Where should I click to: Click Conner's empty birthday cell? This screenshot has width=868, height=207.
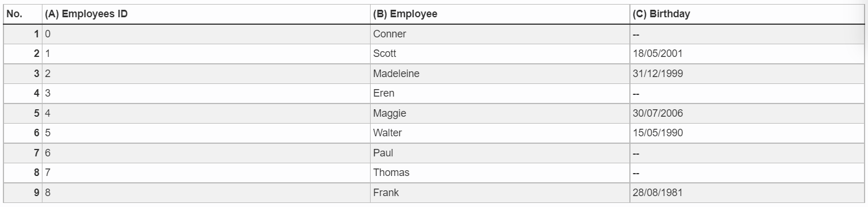pyautogui.click(x=747, y=34)
